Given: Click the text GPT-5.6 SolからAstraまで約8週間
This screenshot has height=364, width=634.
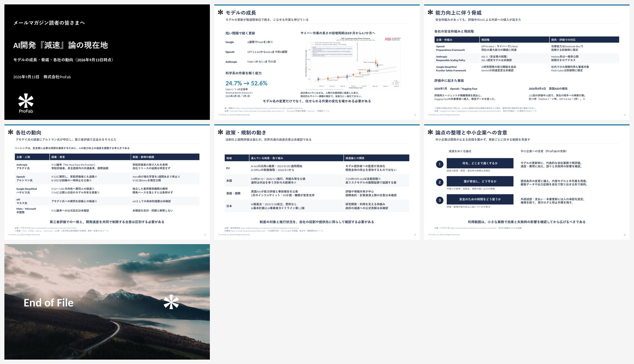Looking at the screenshot, I should (267, 52).
